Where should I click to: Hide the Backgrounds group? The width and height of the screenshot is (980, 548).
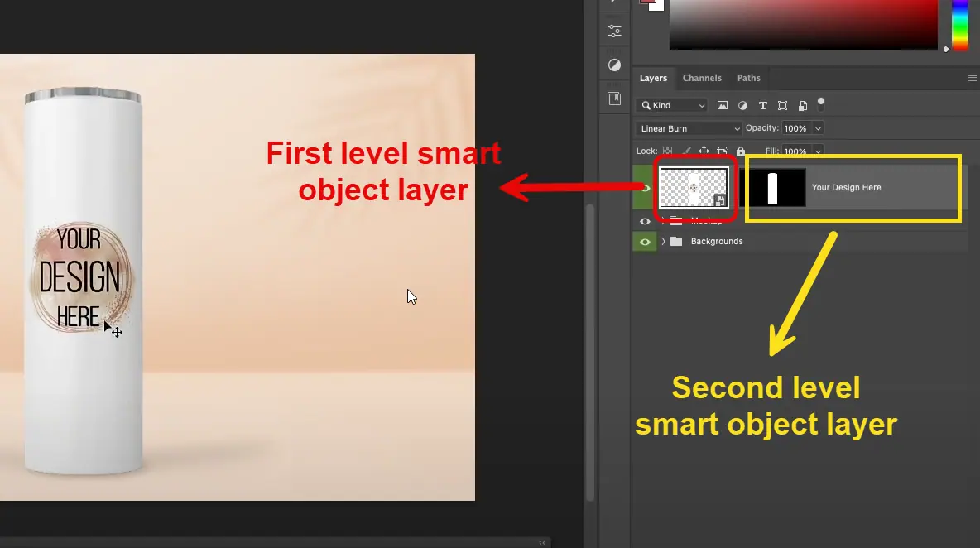coord(645,242)
